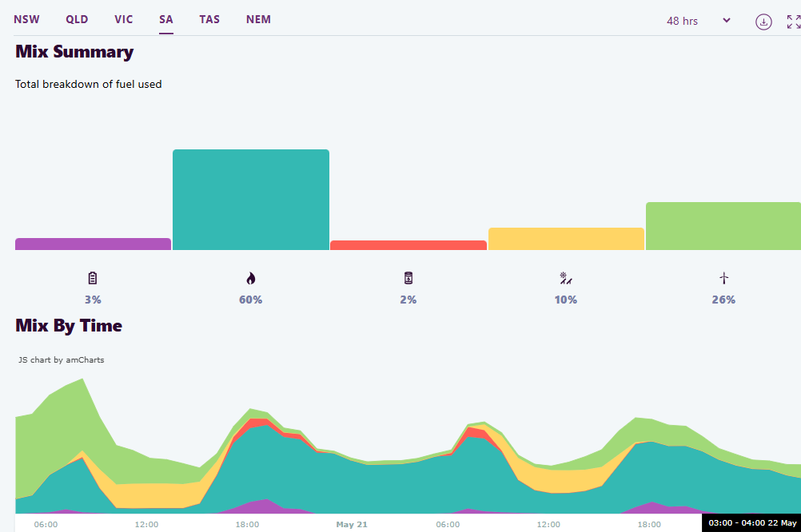Click the purple battery summary bar
The height and width of the screenshot is (532, 801).
[x=93, y=244]
